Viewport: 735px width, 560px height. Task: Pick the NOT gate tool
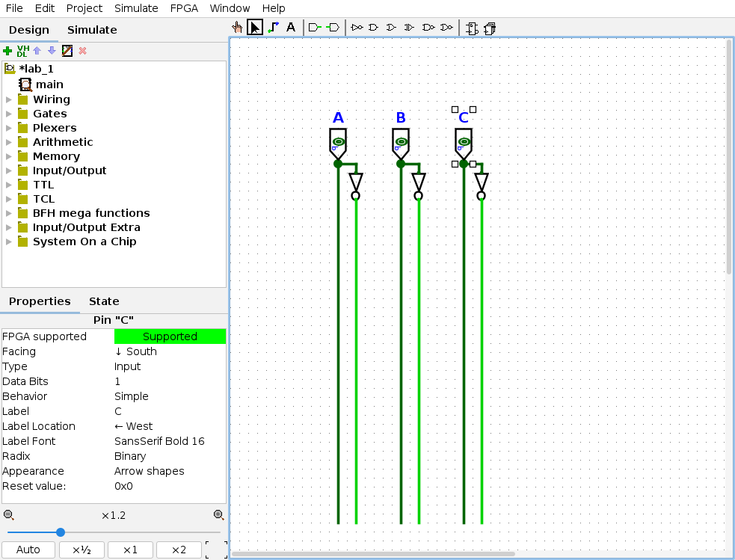click(x=357, y=28)
